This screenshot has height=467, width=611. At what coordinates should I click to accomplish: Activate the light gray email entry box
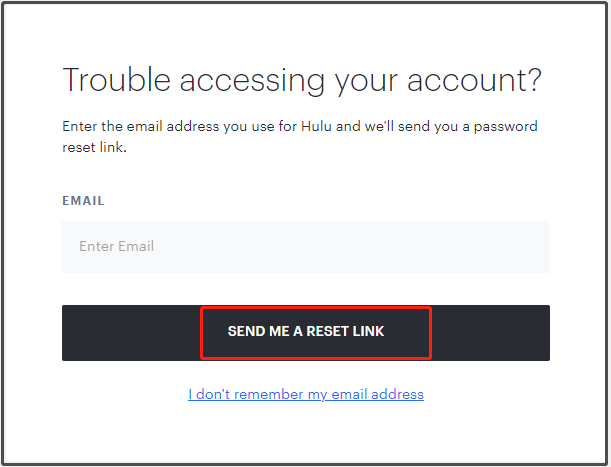click(x=306, y=247)
